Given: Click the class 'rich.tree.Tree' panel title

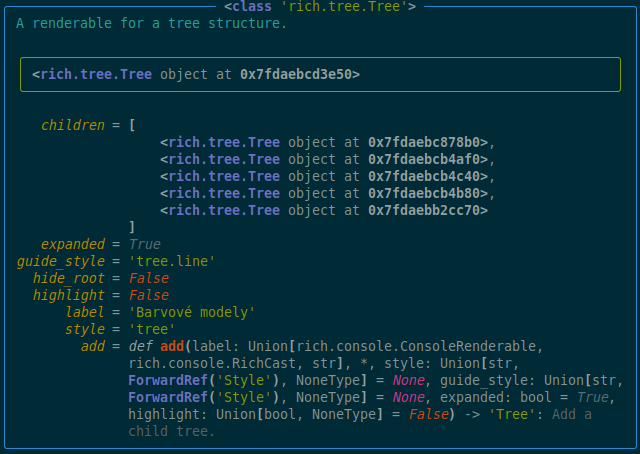Looking at the screenshot, I should tap(320, 7).
